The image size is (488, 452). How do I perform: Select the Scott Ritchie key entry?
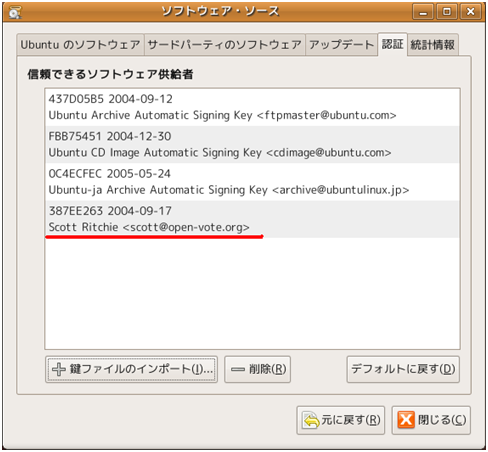point(252,219)
